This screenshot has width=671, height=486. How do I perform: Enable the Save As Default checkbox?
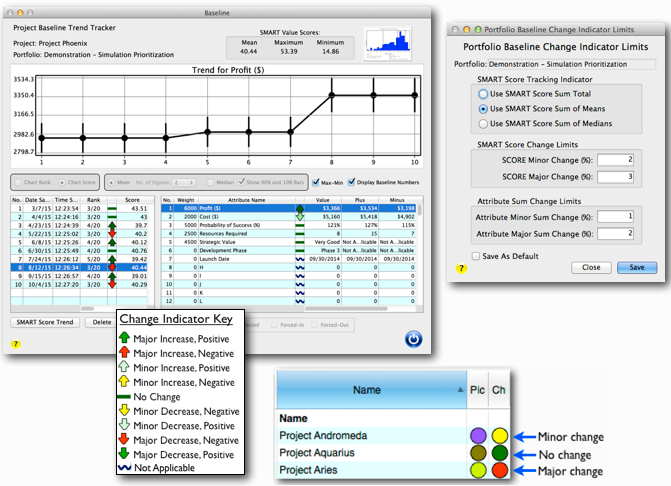point(461,255)
